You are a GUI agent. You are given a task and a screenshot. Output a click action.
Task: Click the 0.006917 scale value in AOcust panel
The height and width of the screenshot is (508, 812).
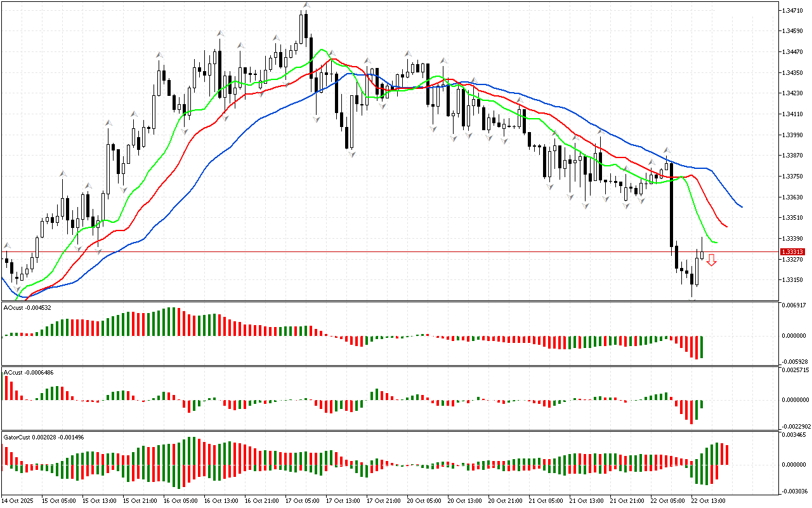793,305
